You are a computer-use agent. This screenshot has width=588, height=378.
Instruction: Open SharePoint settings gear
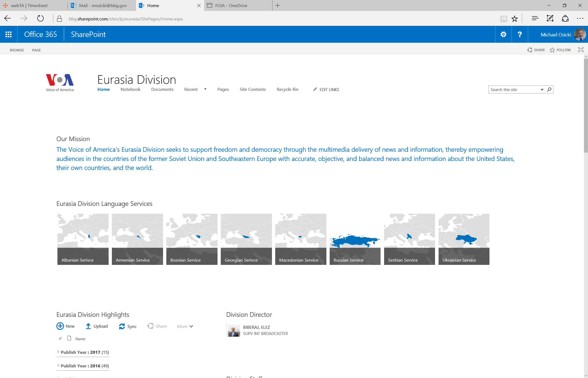click(x=503, y=34)
